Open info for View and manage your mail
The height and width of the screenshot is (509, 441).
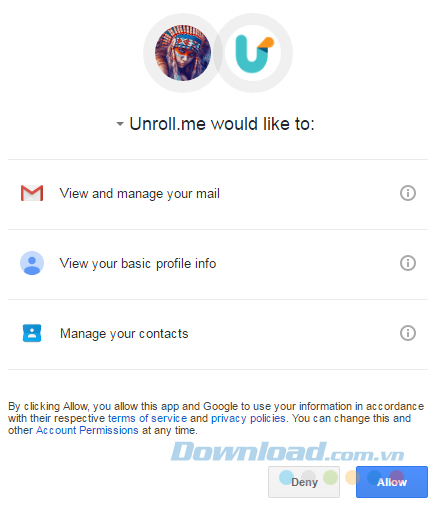[408, 193]
